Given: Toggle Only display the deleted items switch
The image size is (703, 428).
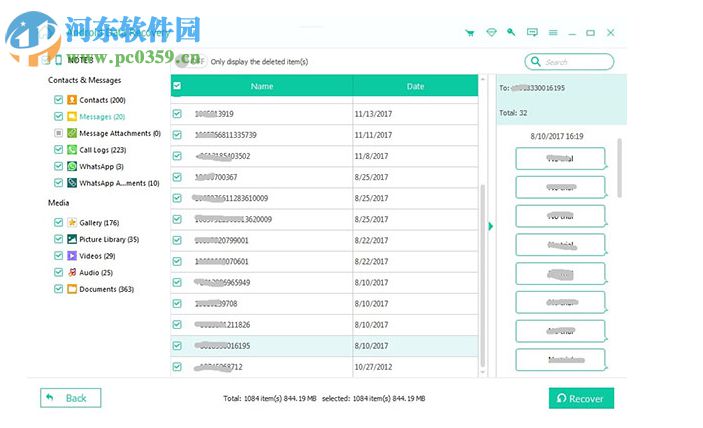Looking at the screenshot, I should tap(191, 61).
